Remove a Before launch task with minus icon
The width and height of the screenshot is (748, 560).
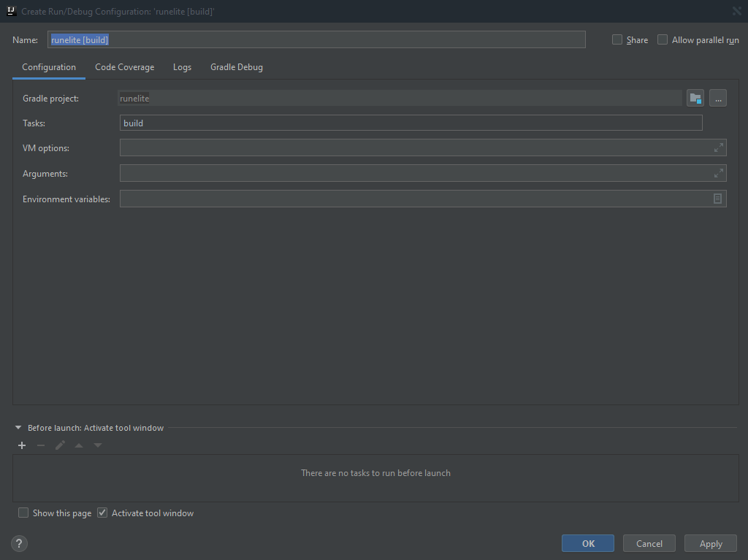pos(40,445)
